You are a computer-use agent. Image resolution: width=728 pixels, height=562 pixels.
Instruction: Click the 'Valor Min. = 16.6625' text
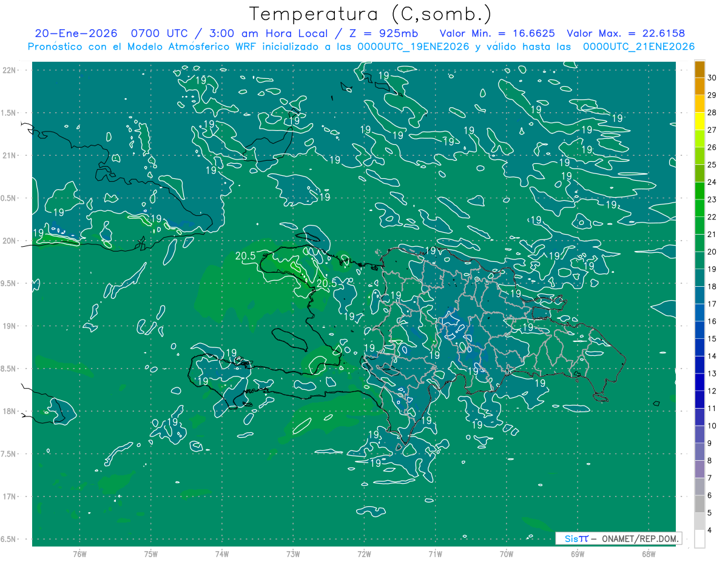click(496, 34)
